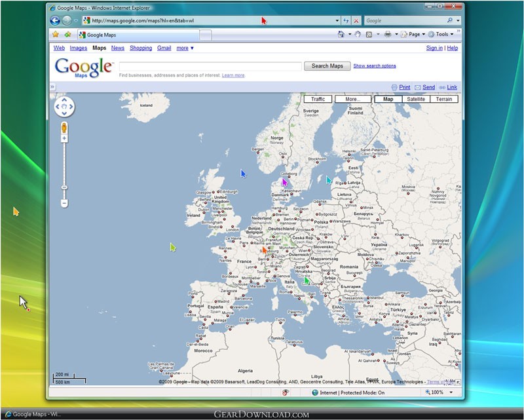Pan the map down with arrow control

point(64,114)
